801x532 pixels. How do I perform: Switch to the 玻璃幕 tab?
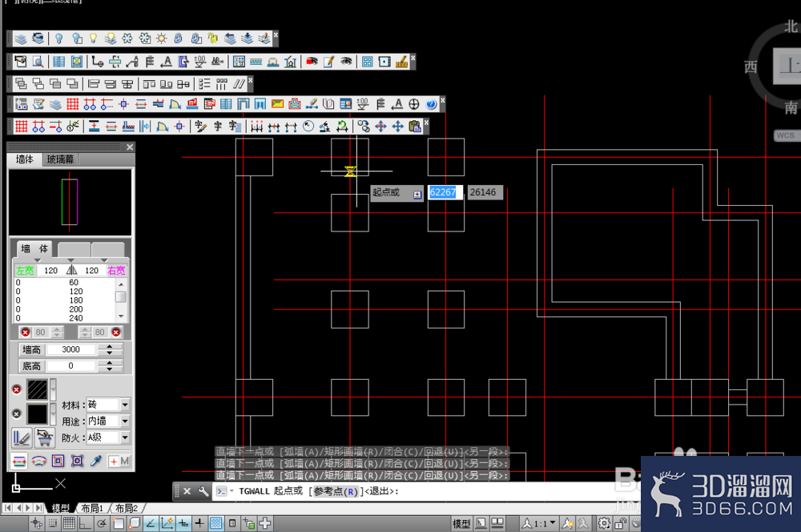point(61,159)
